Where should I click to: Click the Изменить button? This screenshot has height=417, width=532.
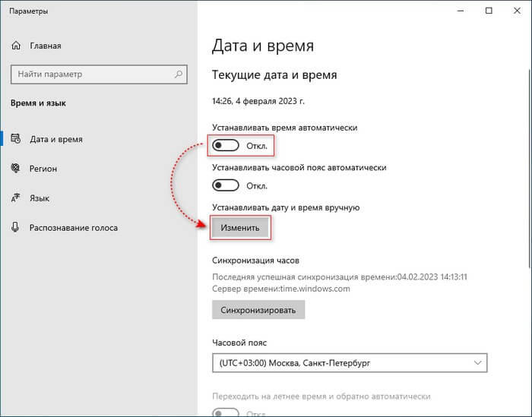[240, 228]
